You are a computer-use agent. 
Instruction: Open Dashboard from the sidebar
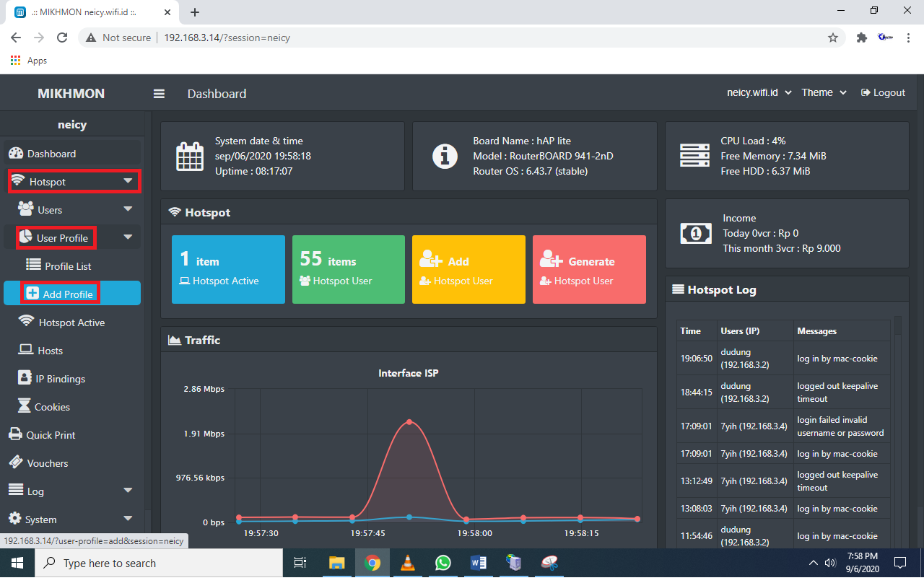(72, 154)
